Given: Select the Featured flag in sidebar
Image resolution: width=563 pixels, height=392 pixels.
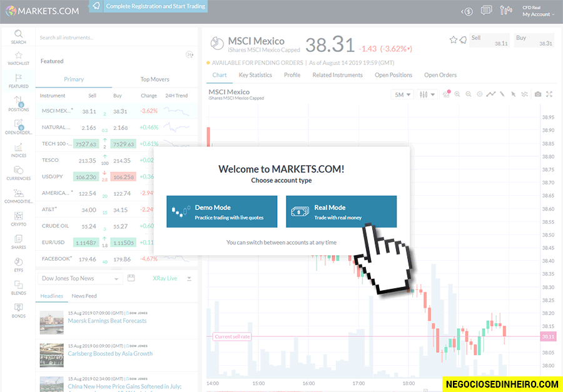Looking at the screenshot, I should 18,81.
